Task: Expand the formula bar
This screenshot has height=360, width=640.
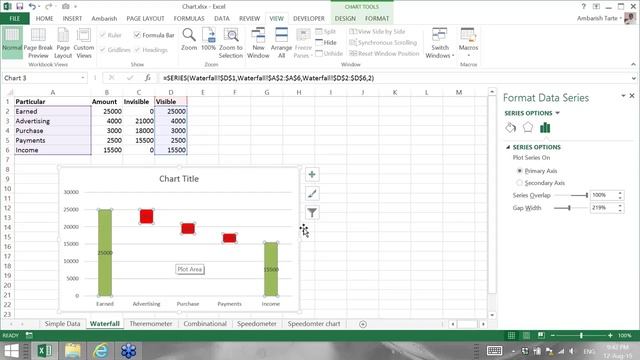Action: click(x=633, y=78)
